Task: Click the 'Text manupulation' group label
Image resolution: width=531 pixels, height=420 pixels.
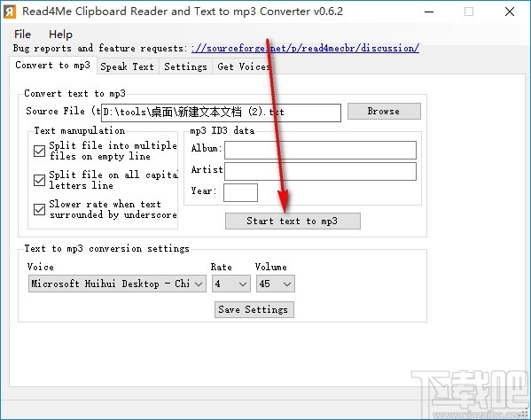Action: (80, 130)
